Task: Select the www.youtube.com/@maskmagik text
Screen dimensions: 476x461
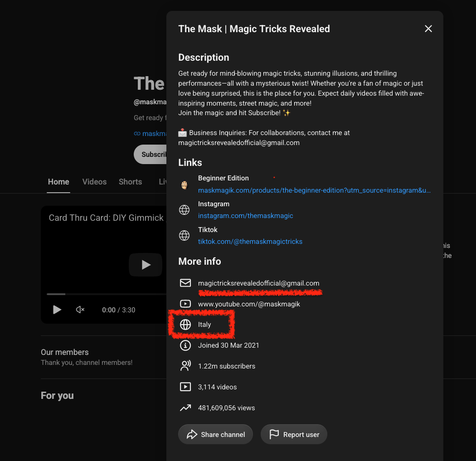Action: tap(249, 304)
